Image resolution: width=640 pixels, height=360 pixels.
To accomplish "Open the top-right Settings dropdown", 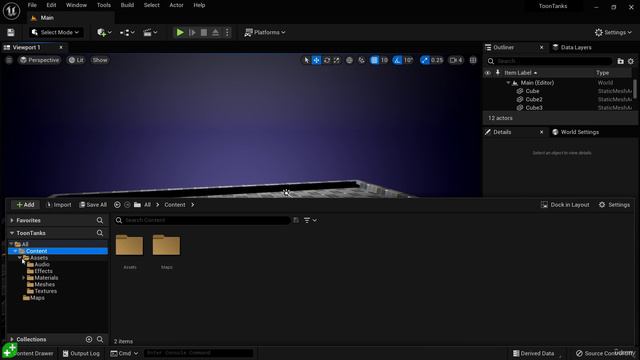I will [x=613, y=33].
